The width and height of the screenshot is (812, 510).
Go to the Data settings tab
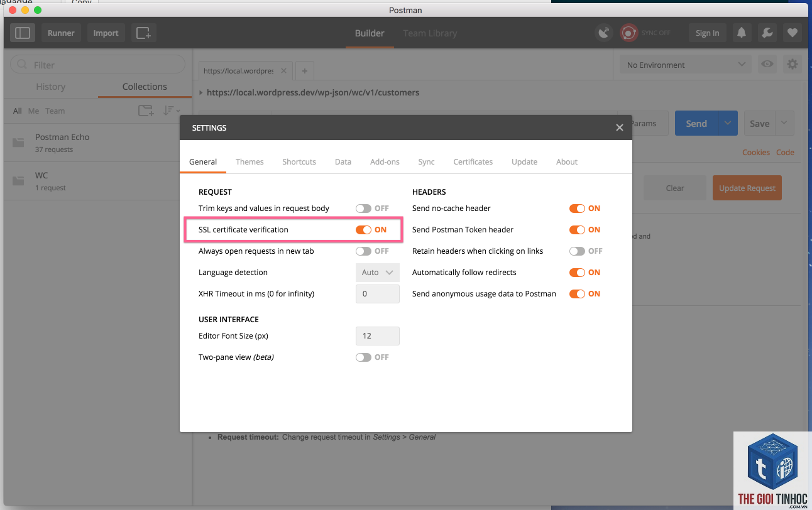tap(343, 161)
